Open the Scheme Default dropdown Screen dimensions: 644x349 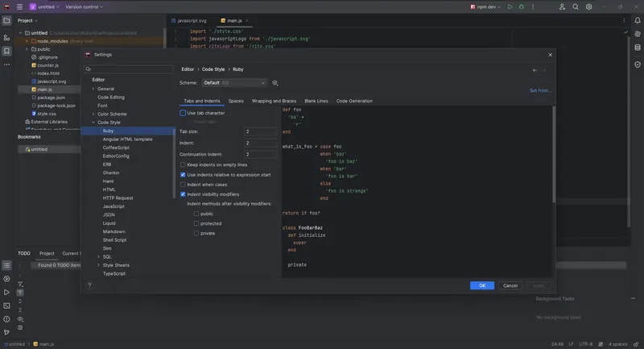click(x=234, y=83)
